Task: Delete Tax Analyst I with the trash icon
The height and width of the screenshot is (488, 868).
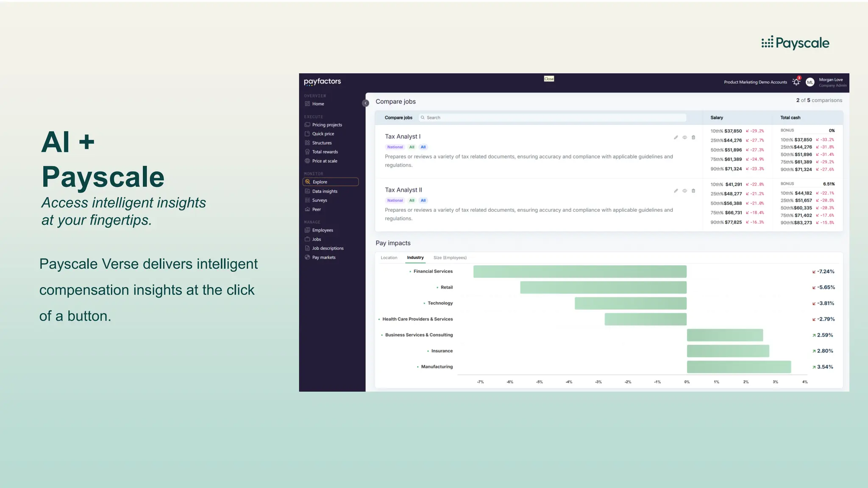Action: pyautogui.click(x=693, y=137)
